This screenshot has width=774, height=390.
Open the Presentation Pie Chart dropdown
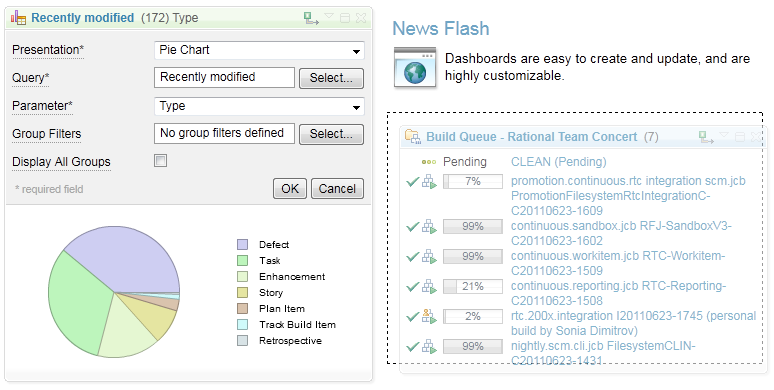click(259, 50)
